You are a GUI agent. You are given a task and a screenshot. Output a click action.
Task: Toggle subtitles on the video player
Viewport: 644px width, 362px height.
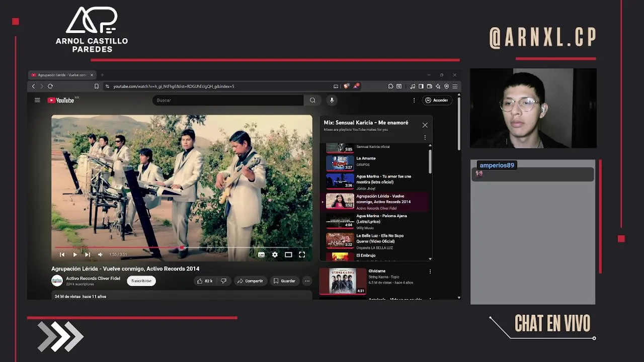261,255
